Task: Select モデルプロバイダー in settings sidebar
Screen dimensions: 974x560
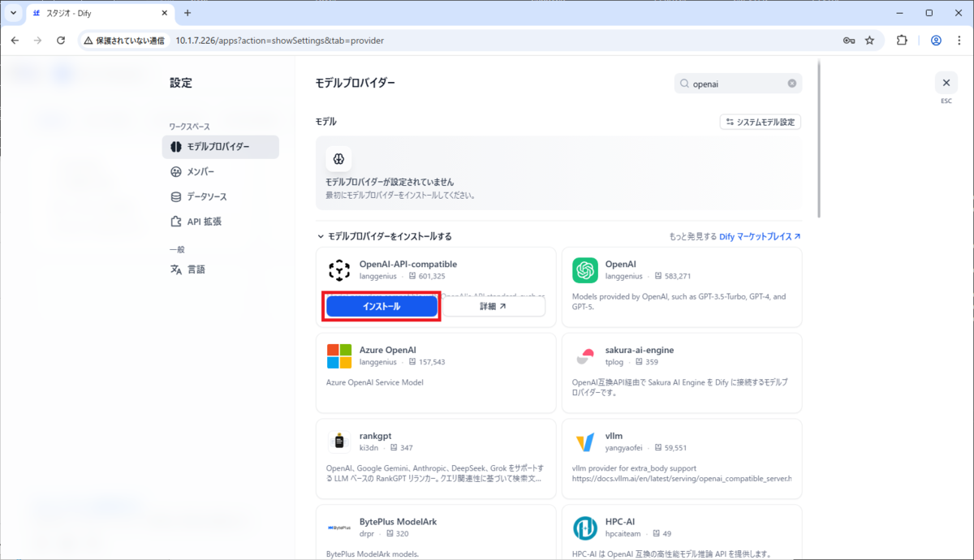Action: 221,147
